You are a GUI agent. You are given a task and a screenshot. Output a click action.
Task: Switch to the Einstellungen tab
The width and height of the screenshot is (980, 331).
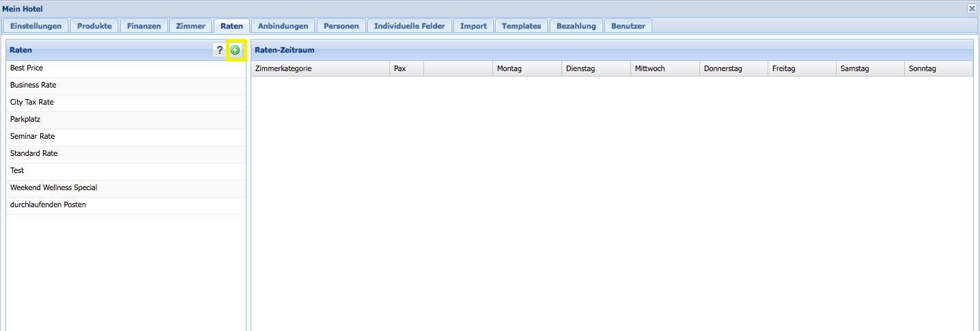point(36,26)
